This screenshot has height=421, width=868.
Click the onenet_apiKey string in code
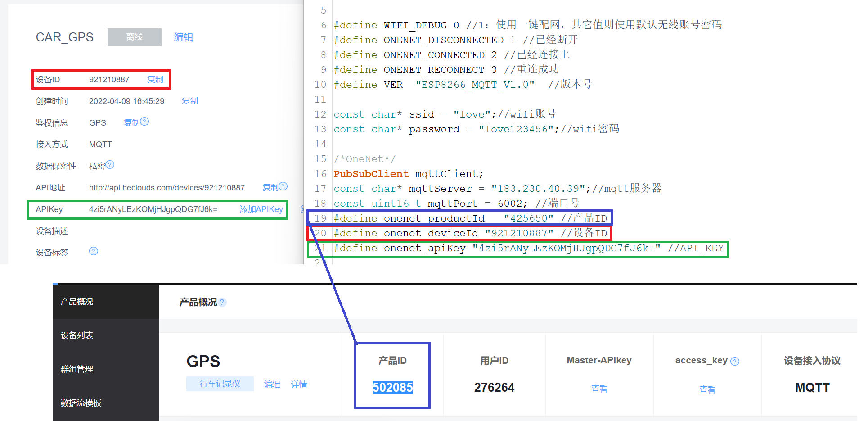pyautogui.click(x=567, y=248)
